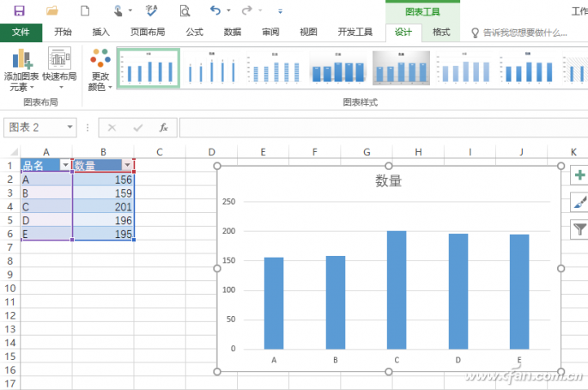588x390 pixels.
Task: Open Chart Styles brush button
Action: [579, 203]
